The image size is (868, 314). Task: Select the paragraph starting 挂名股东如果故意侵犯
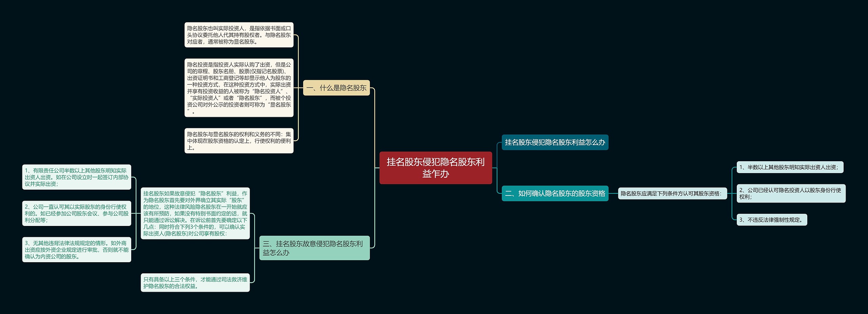pyautogui.click(x=195, y=213)
